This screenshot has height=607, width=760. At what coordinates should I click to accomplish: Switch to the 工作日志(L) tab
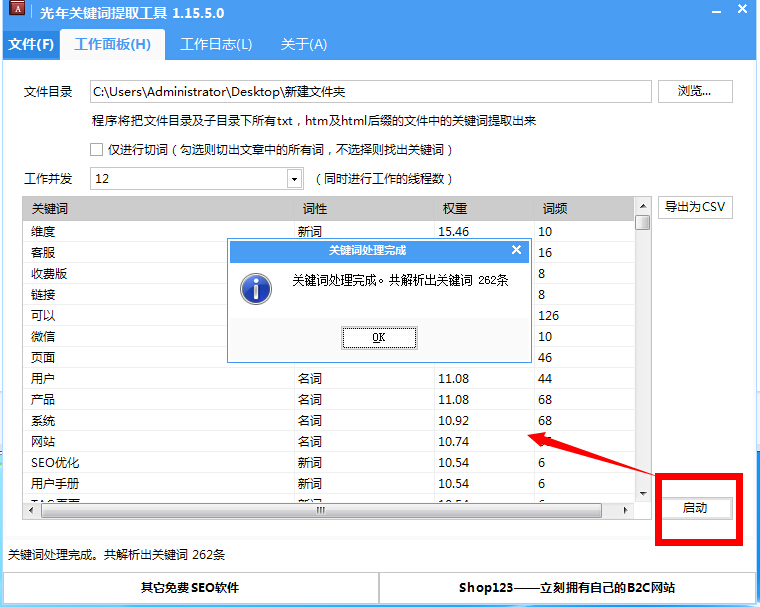pos(216,45)
